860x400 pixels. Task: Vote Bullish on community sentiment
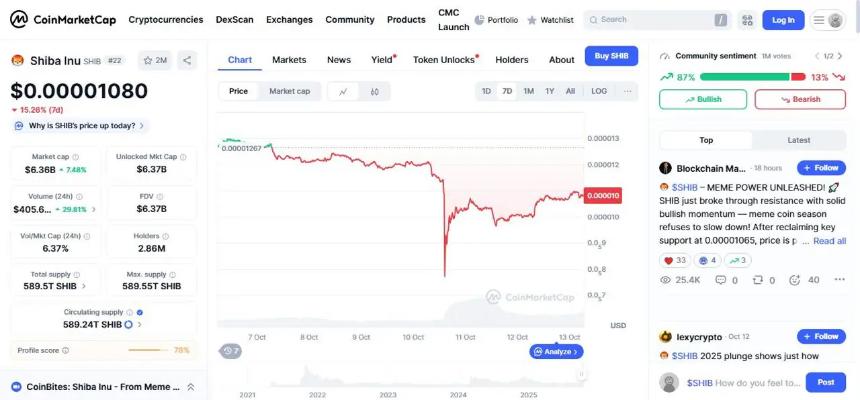(702, 99)
